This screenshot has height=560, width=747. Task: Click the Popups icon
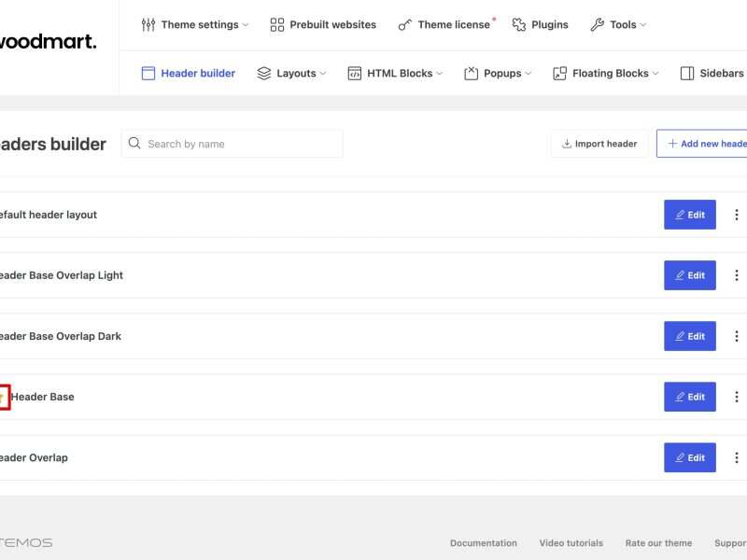coord(472,74)
